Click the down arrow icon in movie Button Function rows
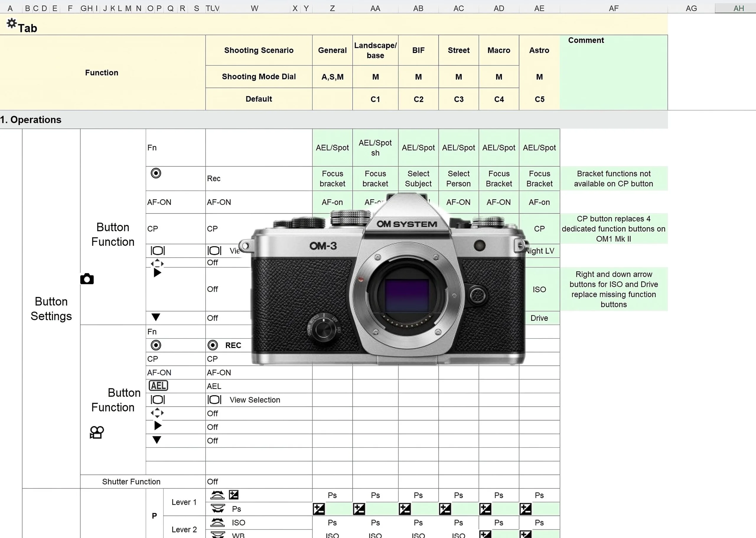The image size is (756, 538). 157,440
